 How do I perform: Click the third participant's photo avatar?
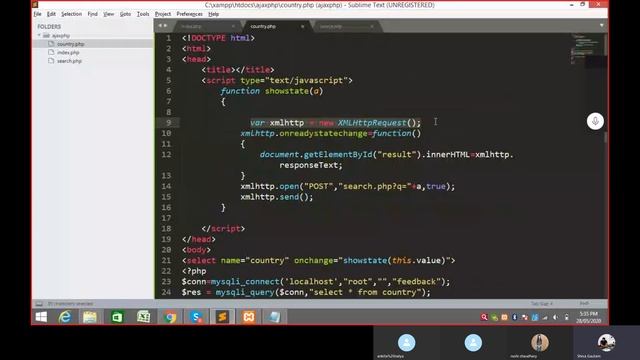[540, 342]
